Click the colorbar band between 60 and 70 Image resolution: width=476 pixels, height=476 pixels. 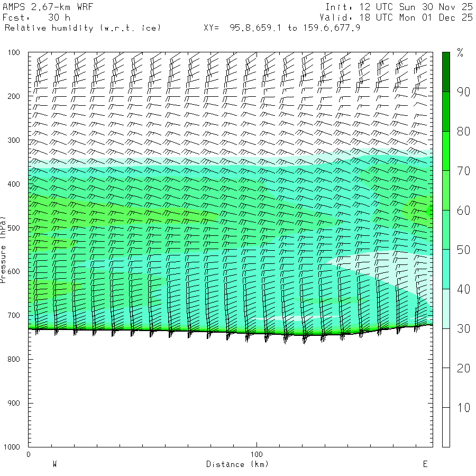[x=446, y=190]
